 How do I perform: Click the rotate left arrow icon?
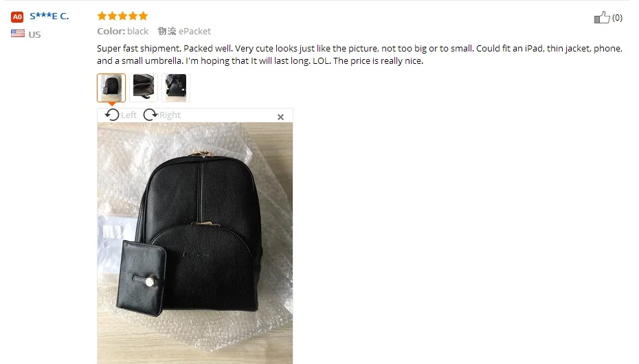coord(112,115)
